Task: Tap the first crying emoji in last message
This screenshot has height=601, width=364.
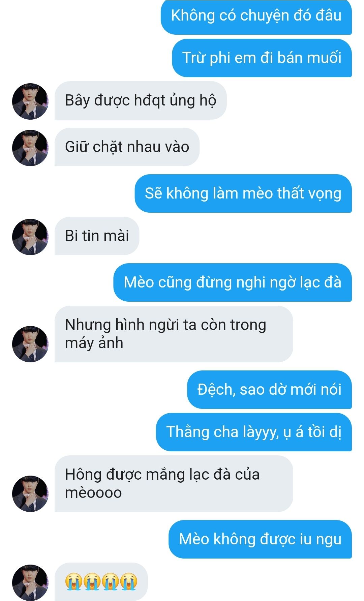Action: pyautogui.click(x=74, y=581)
